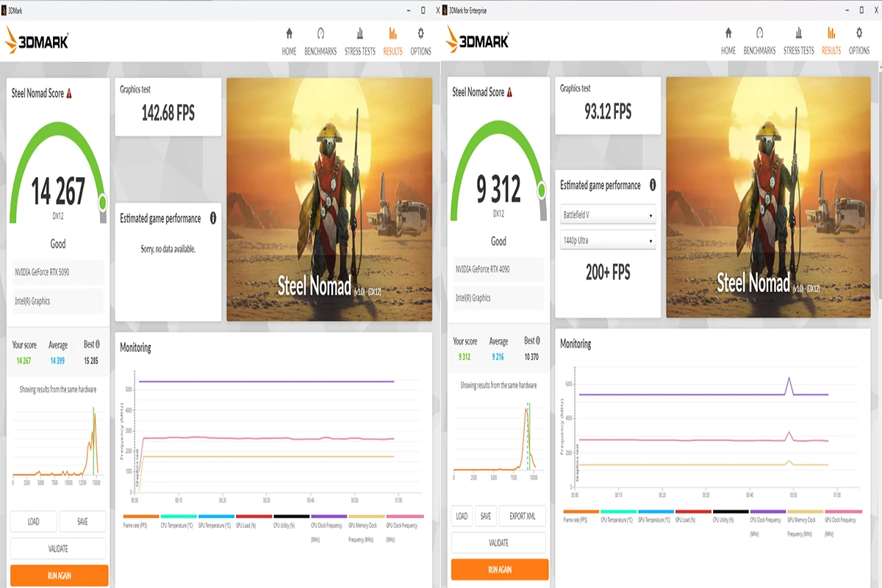Select RESULTS in 3DMark for Enterprise
The height and width of the screenshot is (588, 882).
pyautogui.click(x=831, y=41)
